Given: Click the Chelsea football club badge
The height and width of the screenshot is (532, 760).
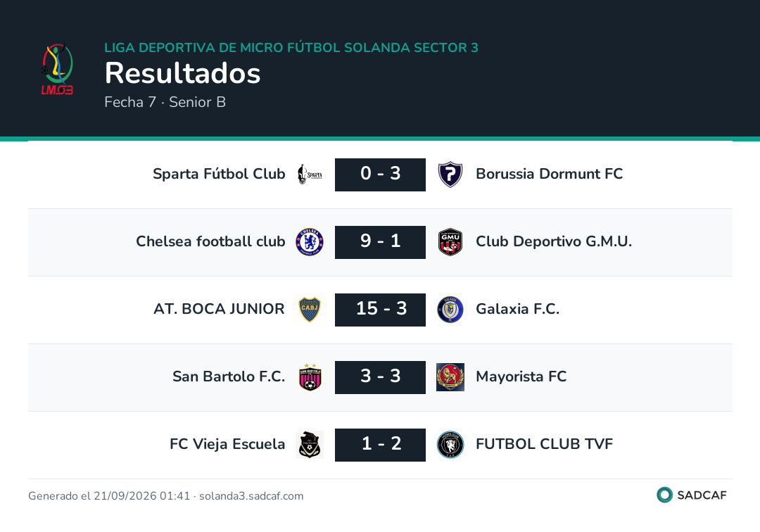Looking at the screenshot, I should tap(310, 242).
